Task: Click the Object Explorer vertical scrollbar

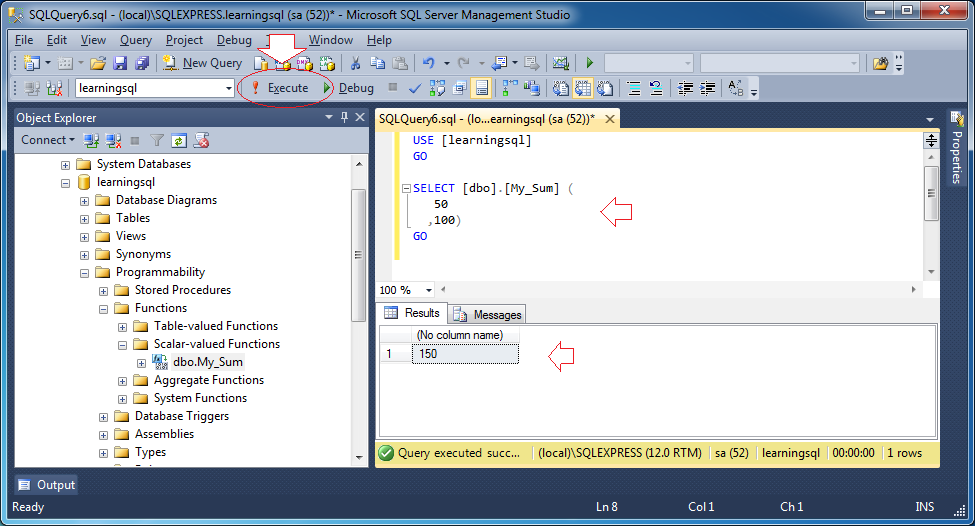Action: pyautogui.click(x=358, y=255)
